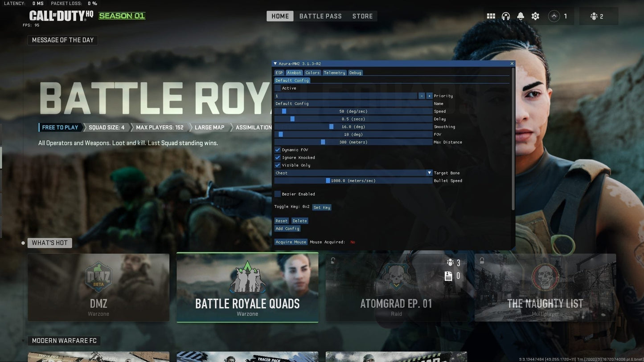644x362 pixels.
Task: Click the Speed slider
Action: (353, 111)
